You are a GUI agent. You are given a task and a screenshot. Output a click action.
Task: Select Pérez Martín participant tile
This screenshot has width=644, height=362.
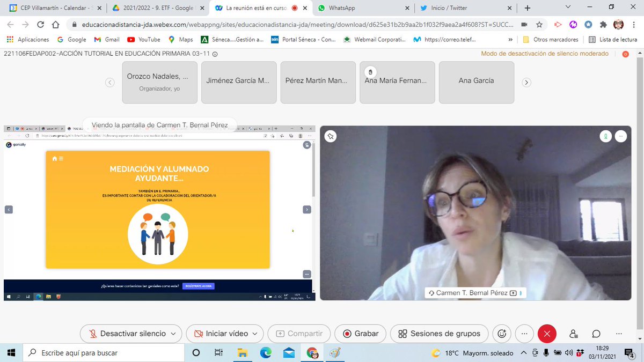(318, 82)
